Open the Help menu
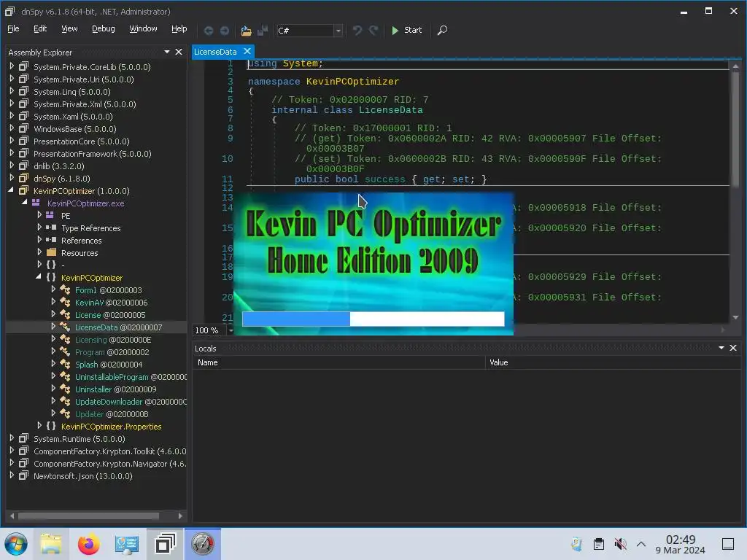The height and width of the screenshot is (560, 747). point(179,28)
